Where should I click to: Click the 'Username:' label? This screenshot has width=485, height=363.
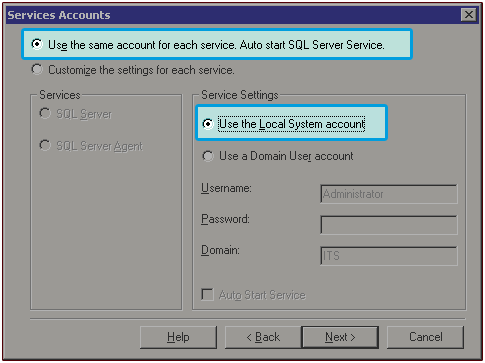[x=226, y=188]
